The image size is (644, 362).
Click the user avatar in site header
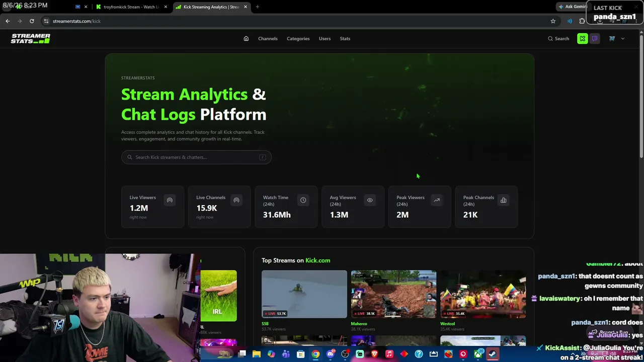[612, 39]
